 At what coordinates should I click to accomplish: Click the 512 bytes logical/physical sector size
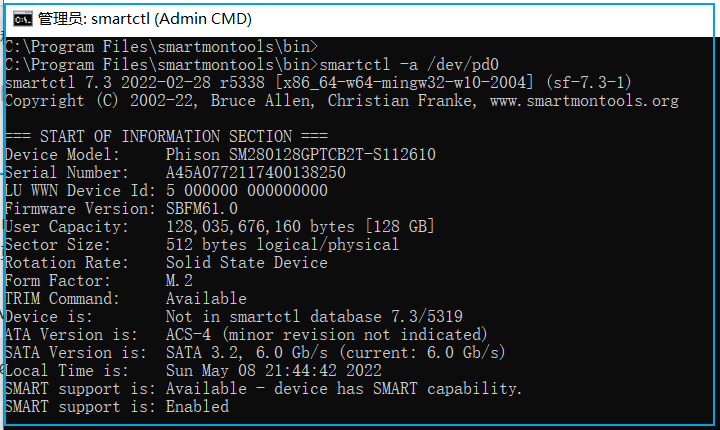[282, 244]
